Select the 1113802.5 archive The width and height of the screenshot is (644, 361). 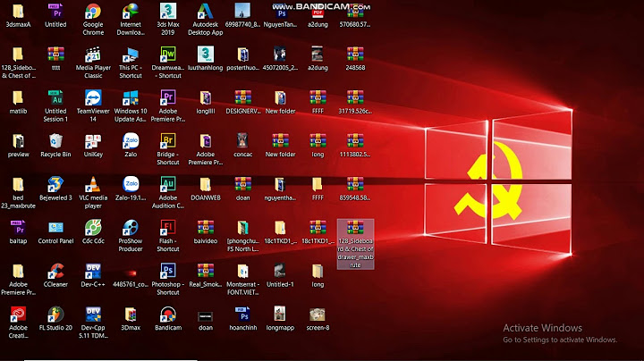pyautogui.click(x=355, y=141)
